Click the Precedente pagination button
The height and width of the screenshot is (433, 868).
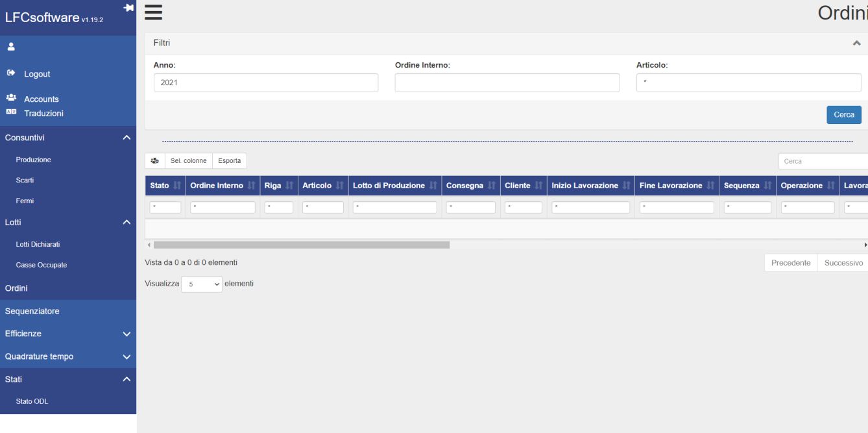[x=791, y=263]
